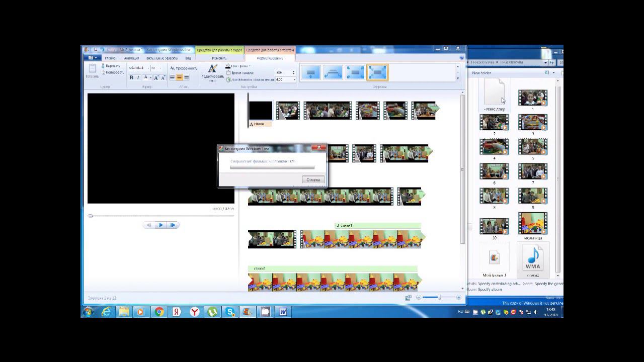644x362 pixels.
Task: Select the third text effect thumbnail
Action: [x=355, y=72]
